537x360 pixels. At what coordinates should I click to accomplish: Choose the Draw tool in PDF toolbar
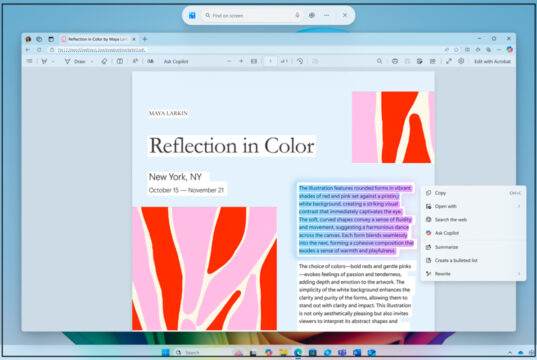pos(75,61)
